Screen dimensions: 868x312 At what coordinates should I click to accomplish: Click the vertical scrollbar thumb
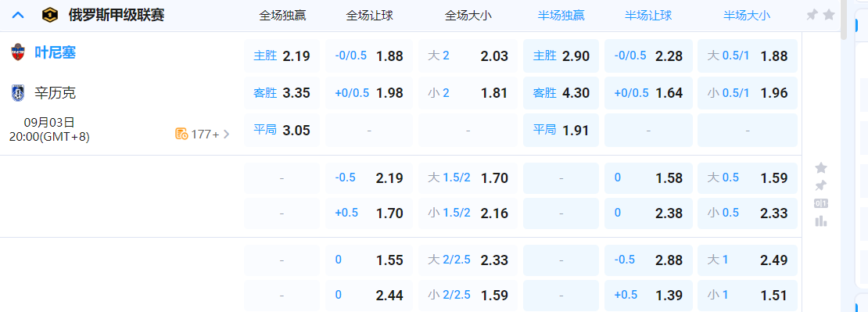[x=844, y=20]
